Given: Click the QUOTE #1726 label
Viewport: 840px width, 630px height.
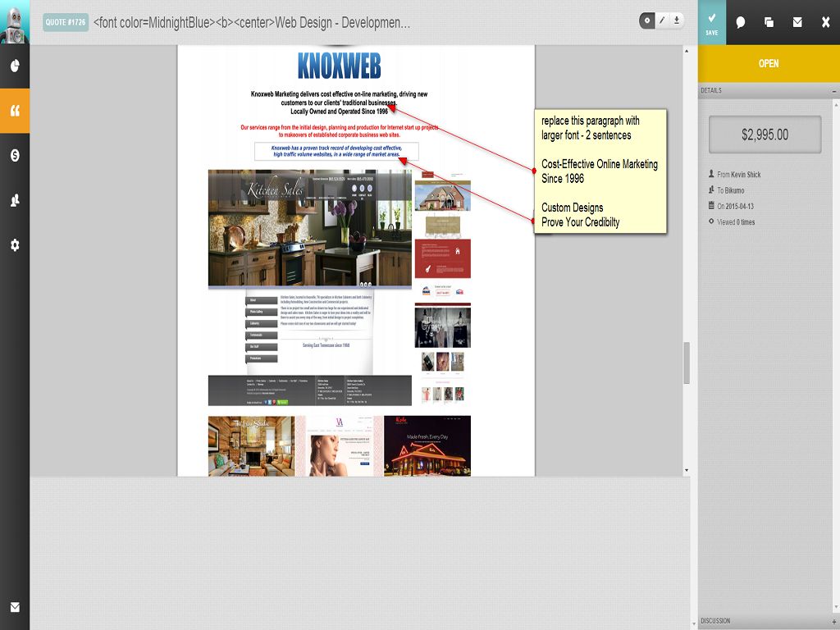Looking at the screenshot, I should click(x=66, y=22).
